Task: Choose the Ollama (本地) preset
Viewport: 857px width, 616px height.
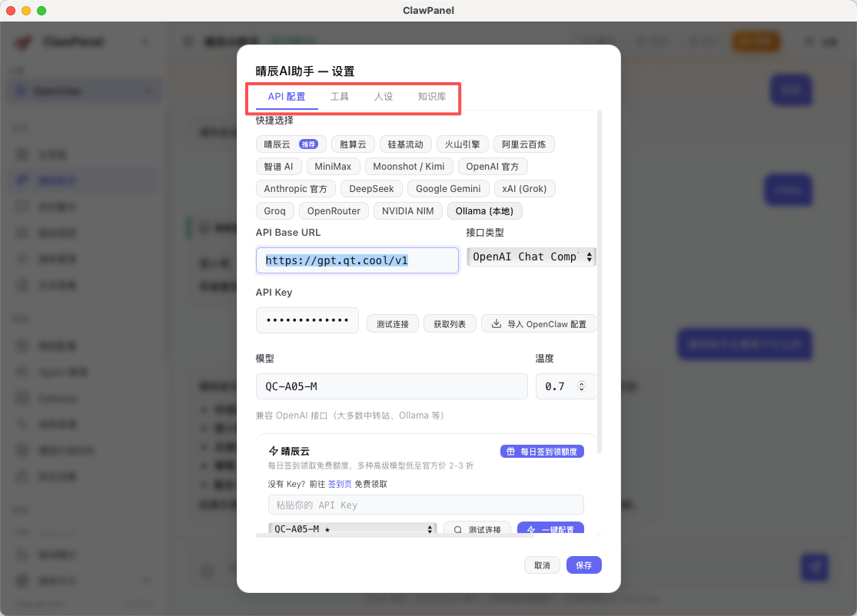Action: (x=484, y=211)
